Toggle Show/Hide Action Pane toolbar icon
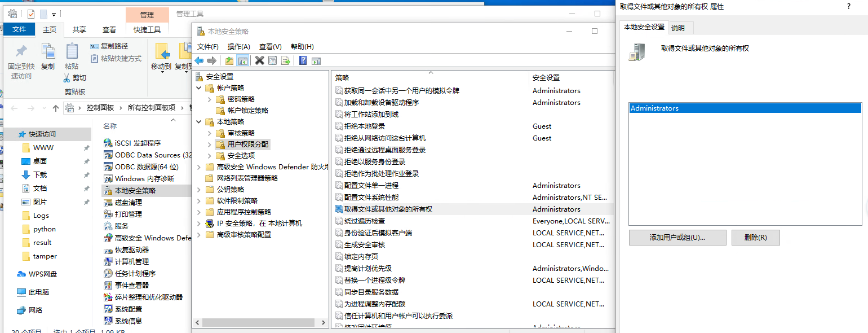Image resolution: width=868 pixels, height=333 pixels. [316, 60]
